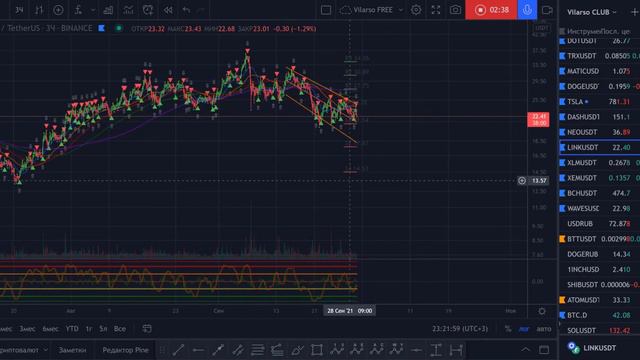Open the LINKUSDT details header
Viewport: 640px width, 360px height.
point(599,348)
